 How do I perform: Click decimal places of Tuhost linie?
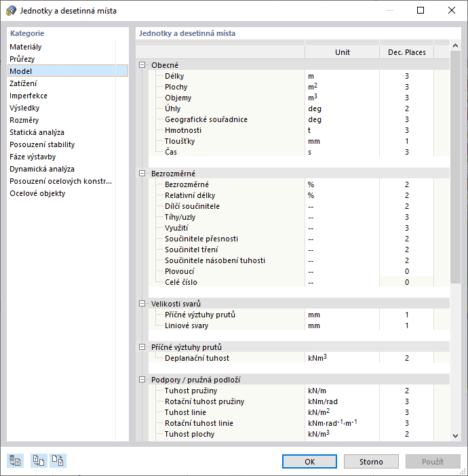pos(407,412)
